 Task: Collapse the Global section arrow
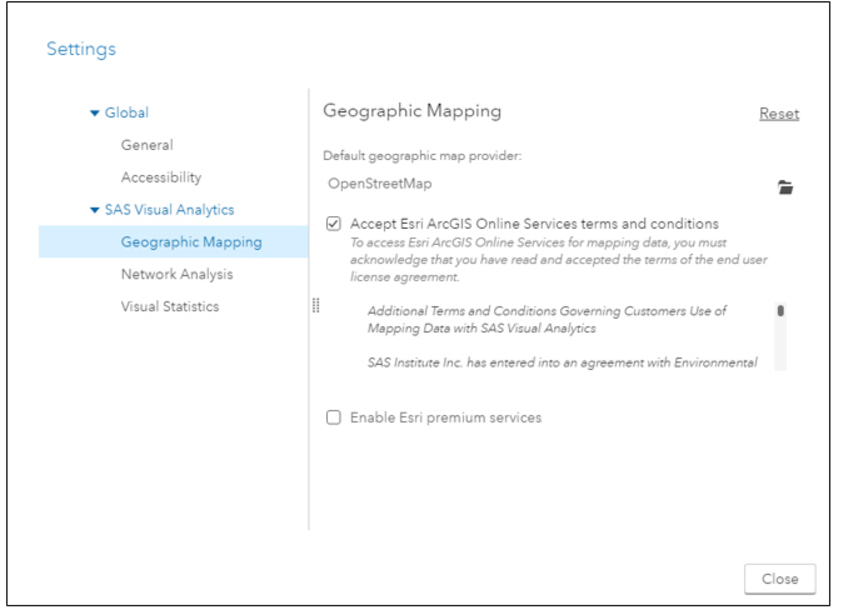pyautogui.click(x=95, y=113)
